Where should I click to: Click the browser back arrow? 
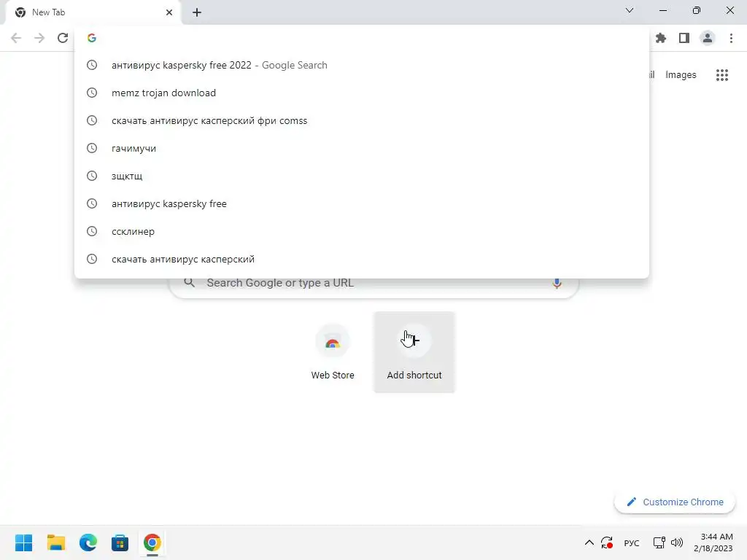[16, 38]
